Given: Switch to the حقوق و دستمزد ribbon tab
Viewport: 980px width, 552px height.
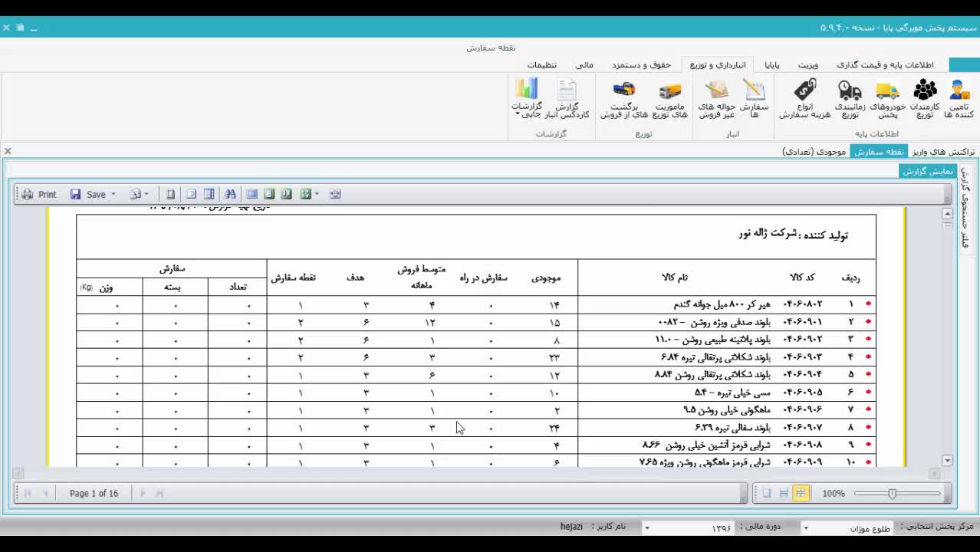Looking at the screenshot, I should coord(641,65).
